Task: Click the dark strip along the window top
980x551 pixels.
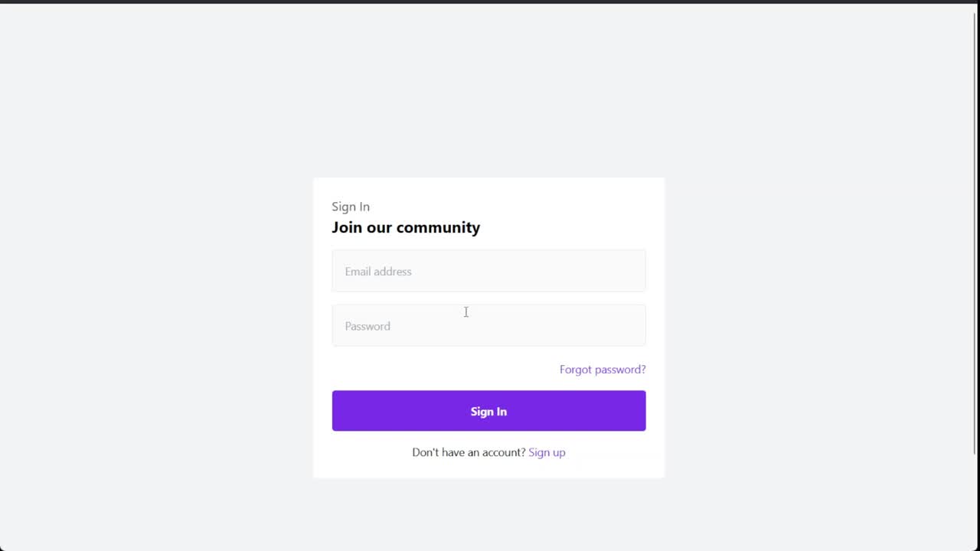Action: [x=490, y=2]
